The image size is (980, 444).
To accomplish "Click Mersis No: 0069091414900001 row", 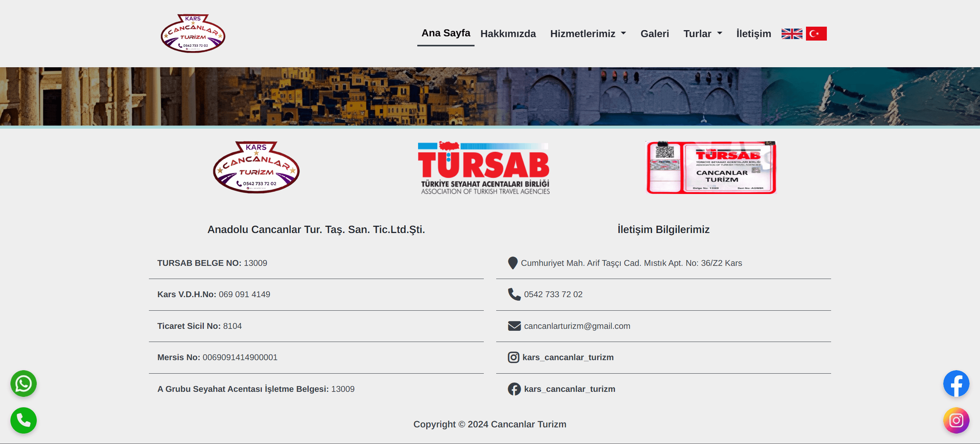I will (316, 357).
